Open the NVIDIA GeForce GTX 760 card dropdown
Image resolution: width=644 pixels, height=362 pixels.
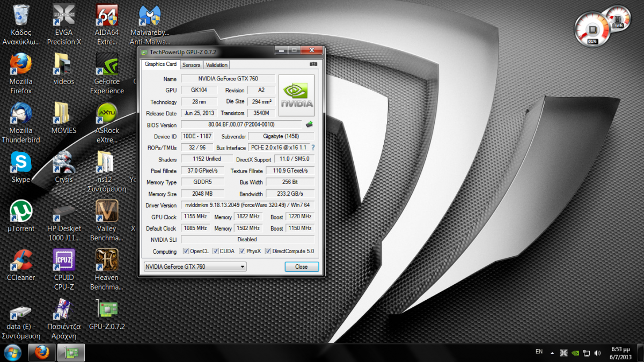[195, 267]
